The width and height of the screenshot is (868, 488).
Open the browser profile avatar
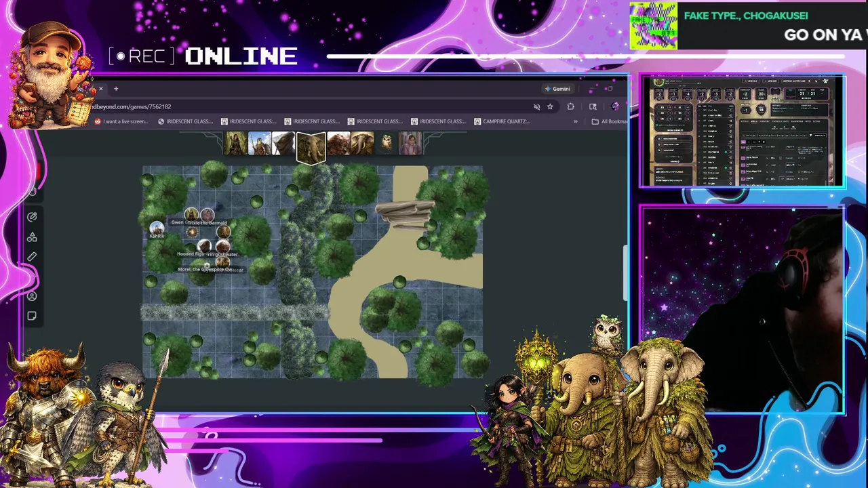[615, 106]
